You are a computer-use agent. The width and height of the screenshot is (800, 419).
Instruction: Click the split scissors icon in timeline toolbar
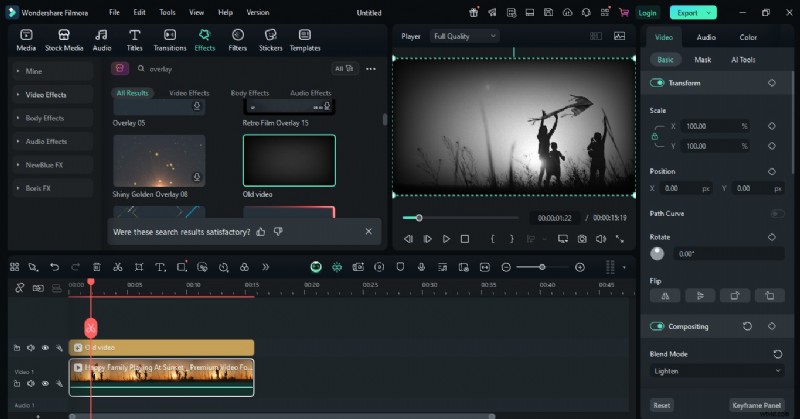(117, 267)
